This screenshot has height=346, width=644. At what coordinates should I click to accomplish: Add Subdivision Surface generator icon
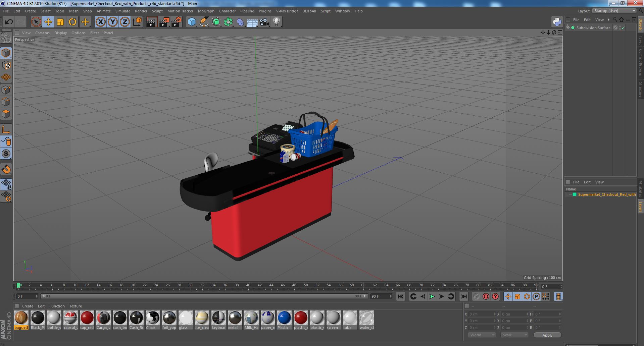coord(216,22)
